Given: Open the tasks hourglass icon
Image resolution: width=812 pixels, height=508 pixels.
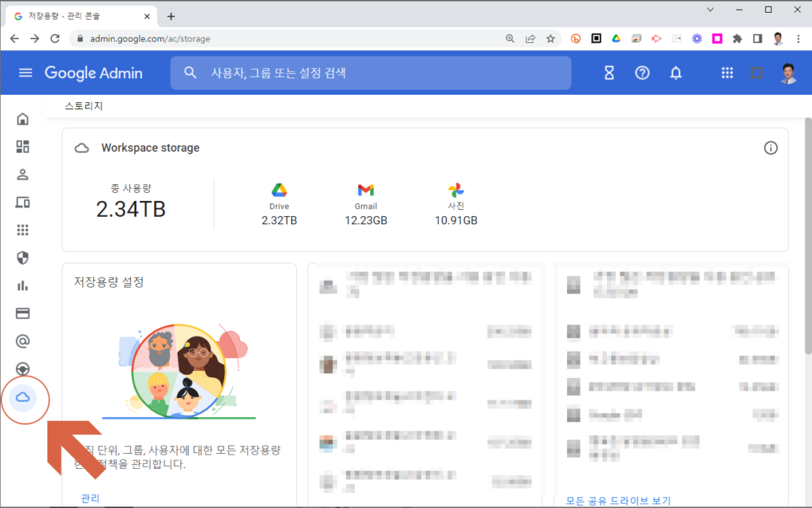Looking at the screenshot, I should click(609, 73).
